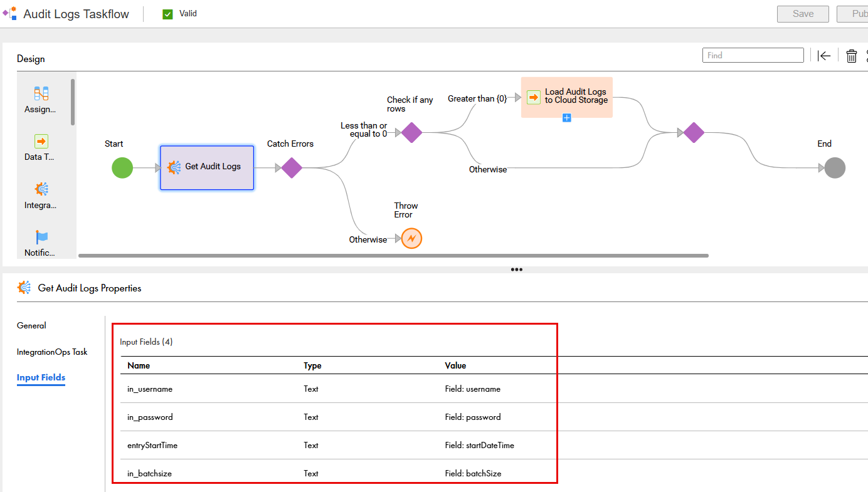Click the palette vertical scrollbar
868x492 pixels.
pyautogui.click(x=73, y=102)
